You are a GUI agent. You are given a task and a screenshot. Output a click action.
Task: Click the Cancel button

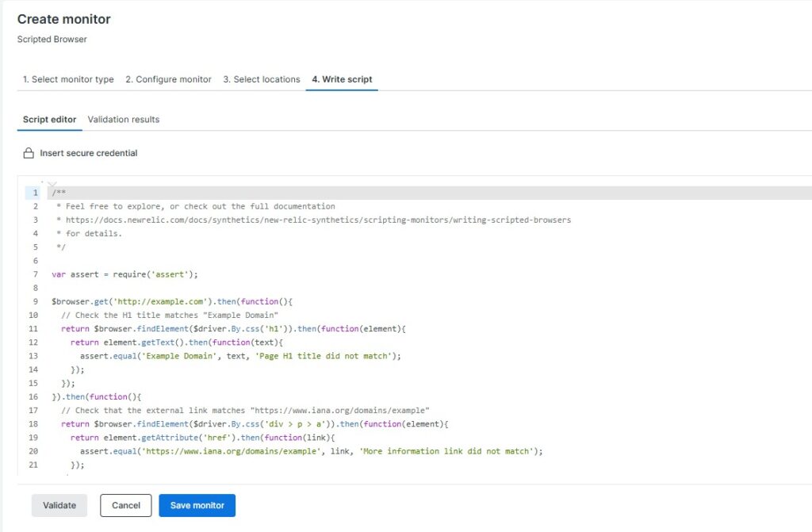click(125, 505)
